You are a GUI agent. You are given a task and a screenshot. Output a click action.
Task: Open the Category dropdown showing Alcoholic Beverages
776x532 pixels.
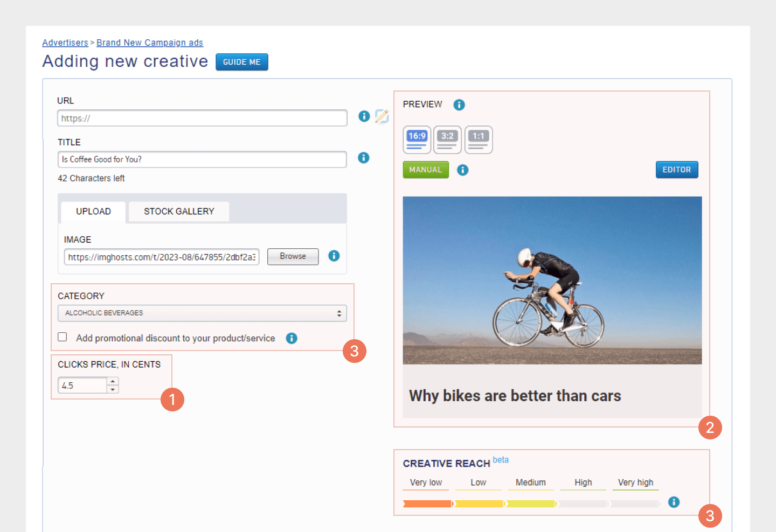(x=202, y=313)
